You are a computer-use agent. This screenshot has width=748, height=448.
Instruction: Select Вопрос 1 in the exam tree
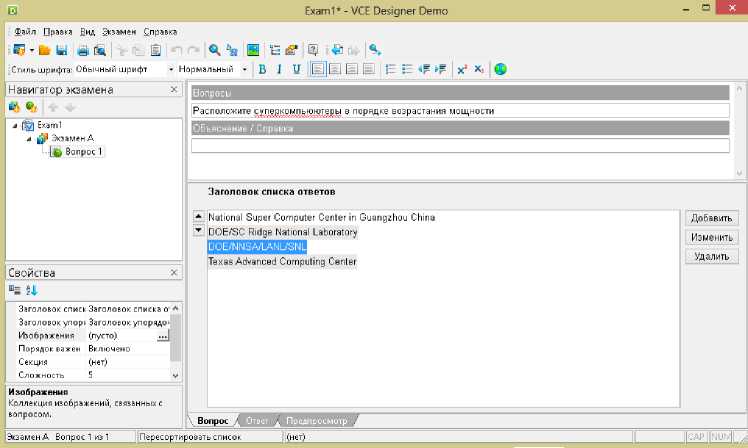pyautogui.click(x=83, y=152)
